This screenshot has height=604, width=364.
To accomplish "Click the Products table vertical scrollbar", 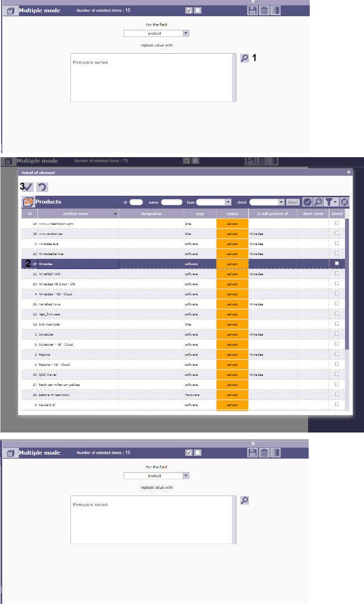I will click(x=347, y=285).
